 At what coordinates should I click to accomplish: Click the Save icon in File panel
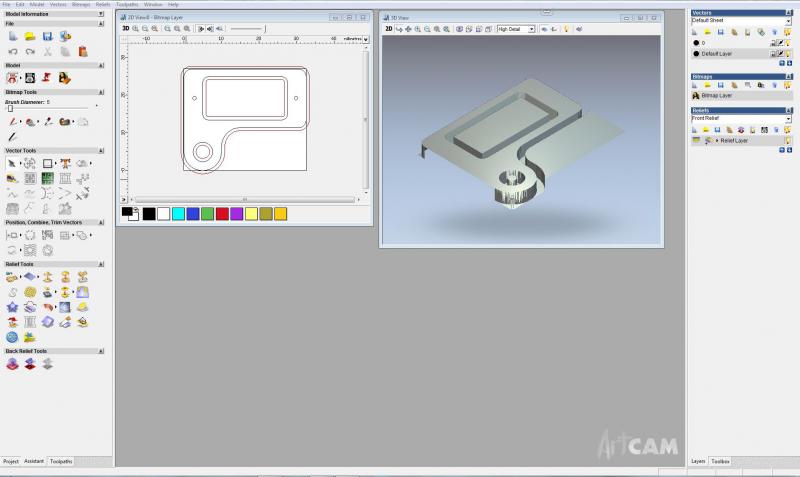pos(47,36)
